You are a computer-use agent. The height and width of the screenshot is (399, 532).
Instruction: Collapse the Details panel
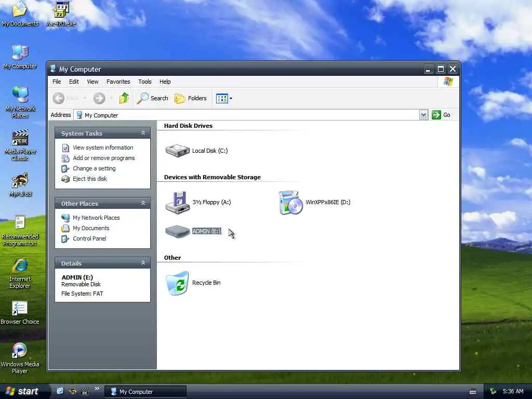143,263
